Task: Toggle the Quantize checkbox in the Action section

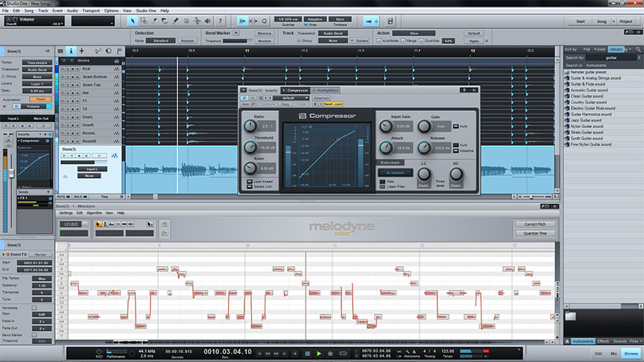Action: pos(421,41)
